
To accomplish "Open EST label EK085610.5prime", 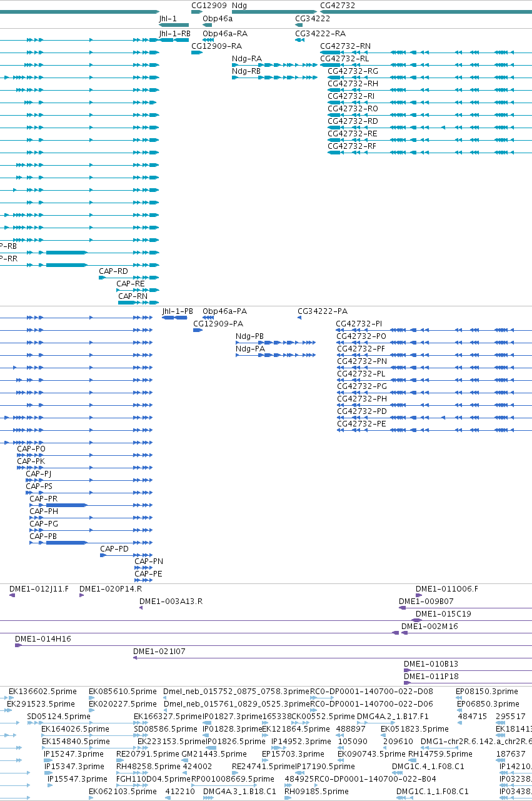I will (123, 691).
